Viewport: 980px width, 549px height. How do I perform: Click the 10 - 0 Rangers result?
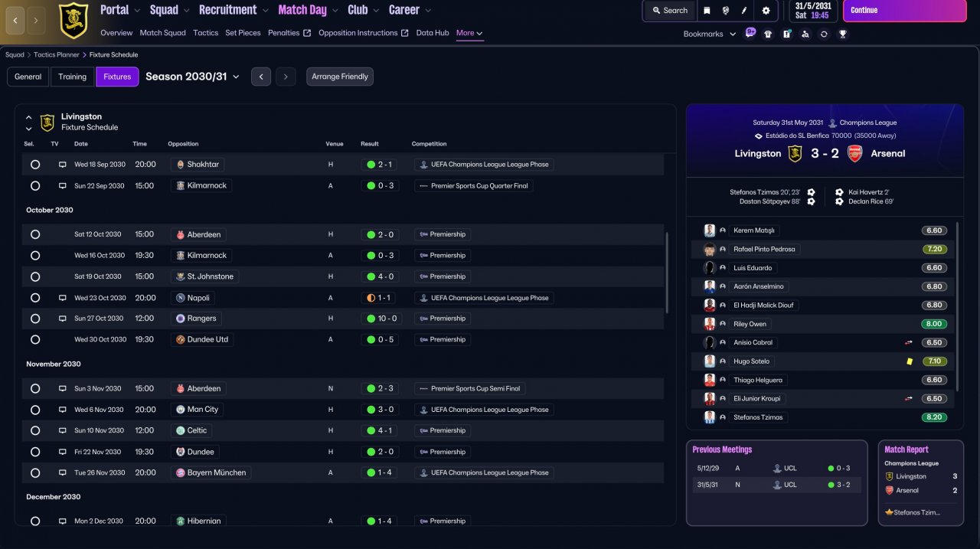tap(381, 319)
